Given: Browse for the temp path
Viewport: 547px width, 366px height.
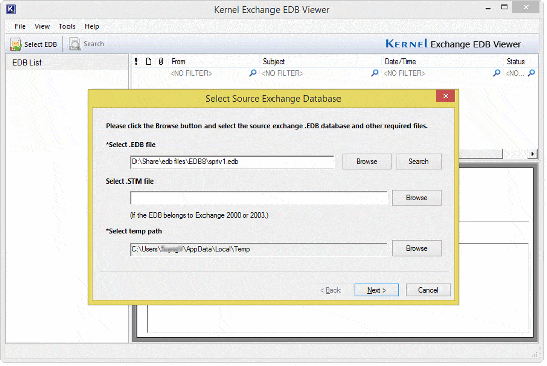Looking at the screenshot, I should 417,248.
